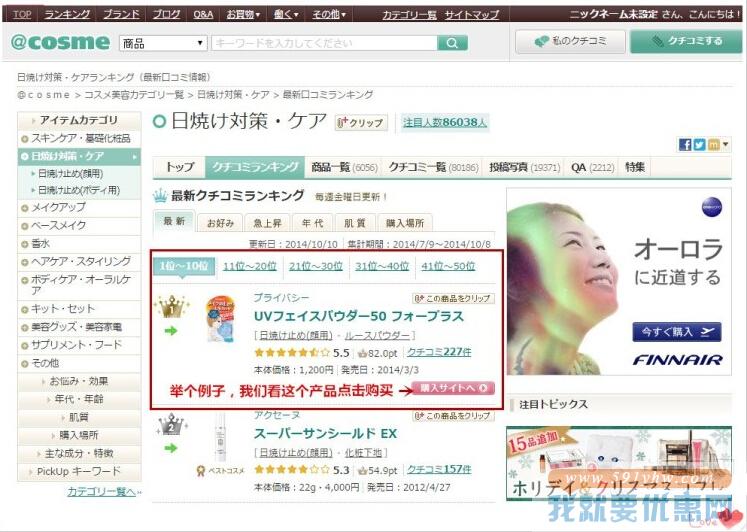The height and width of the screenshot is (532, 747).
Task: Switch to クチコミランキング tab
Action: click(255, 167)
